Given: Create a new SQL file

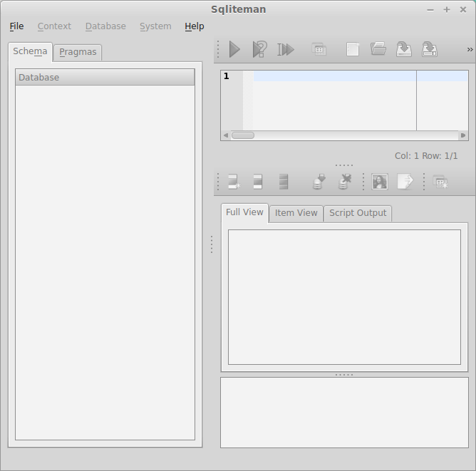Looking at the screenshot, I should tap(353, 49).
